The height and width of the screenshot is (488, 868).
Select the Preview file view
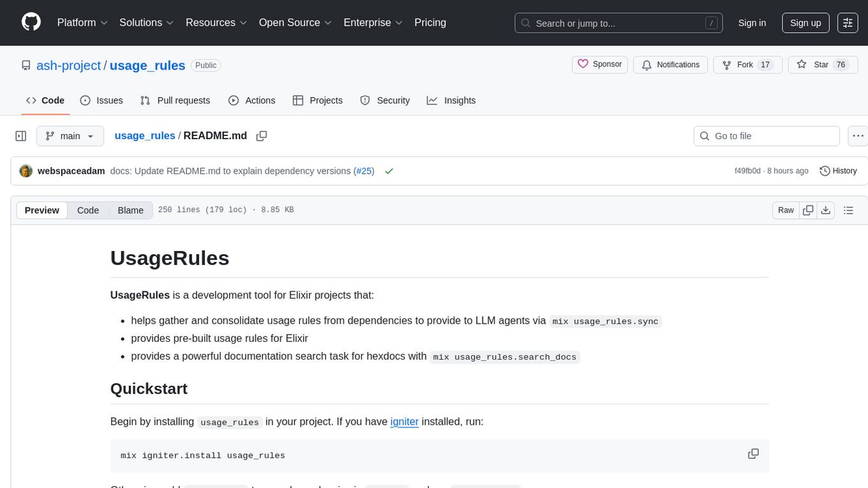(42, 210)
